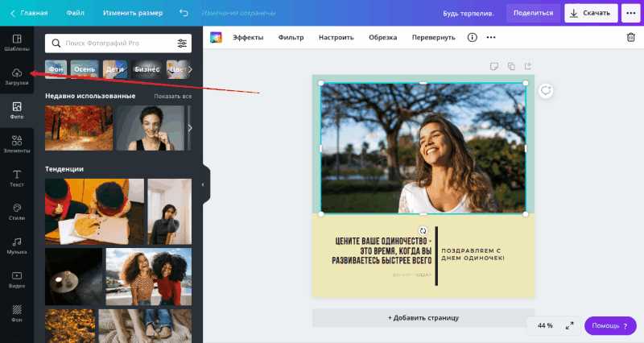Click the undo arrow icon

[184, 13]
